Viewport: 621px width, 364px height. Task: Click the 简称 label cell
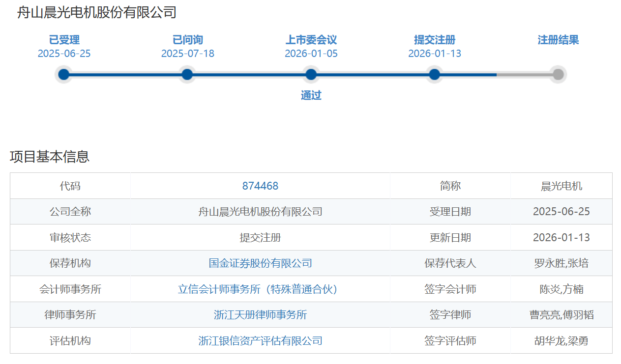pos(450,186)
